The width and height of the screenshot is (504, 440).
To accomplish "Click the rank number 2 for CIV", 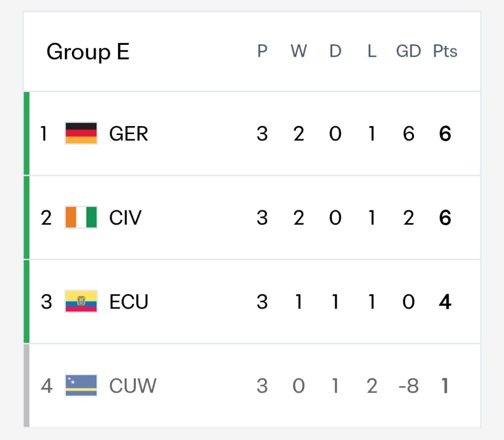I will tap(46, 218).
